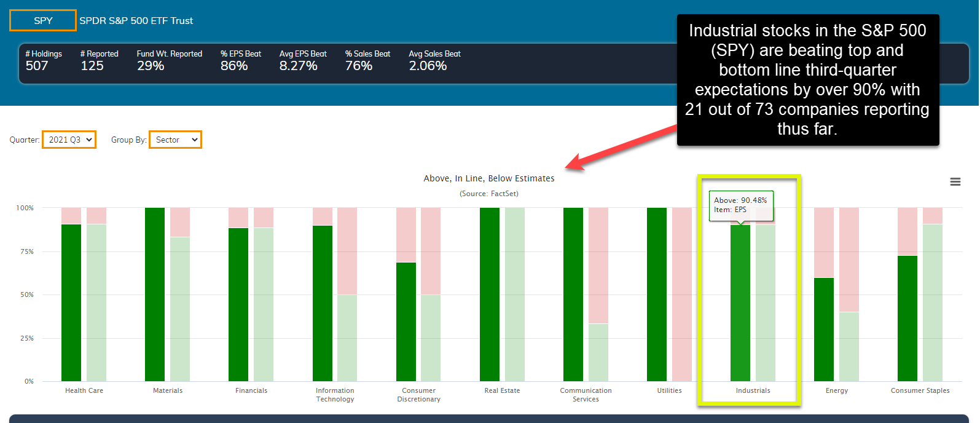Click the dark green EPS bar for Health Care
Image resolution: width=980 pixels, height=423 pixels.
(x=71, y=302)
